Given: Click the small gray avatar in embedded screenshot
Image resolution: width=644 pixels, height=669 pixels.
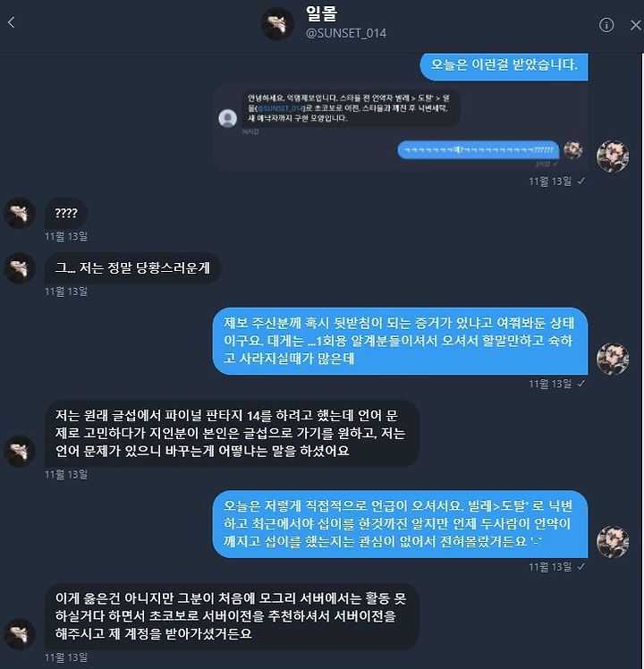Looking at the screenshot, I should (228, 118).
